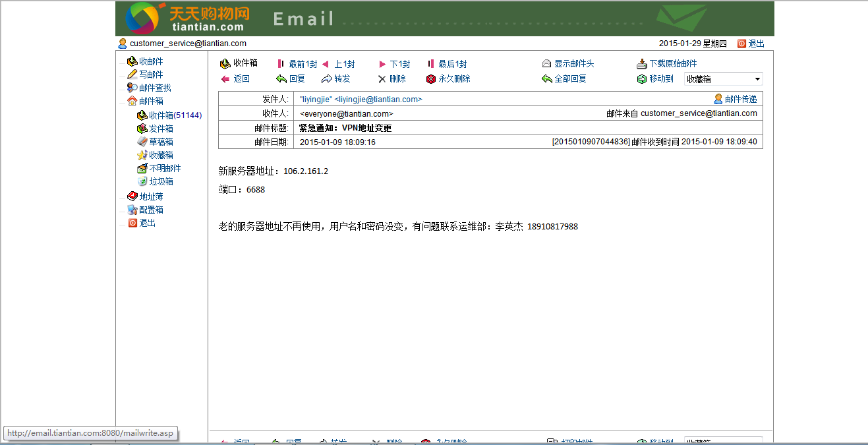Click subject text 紧急通知:VPN地址变更
This screenshot has height=445, width=868.
pos(345,128)
